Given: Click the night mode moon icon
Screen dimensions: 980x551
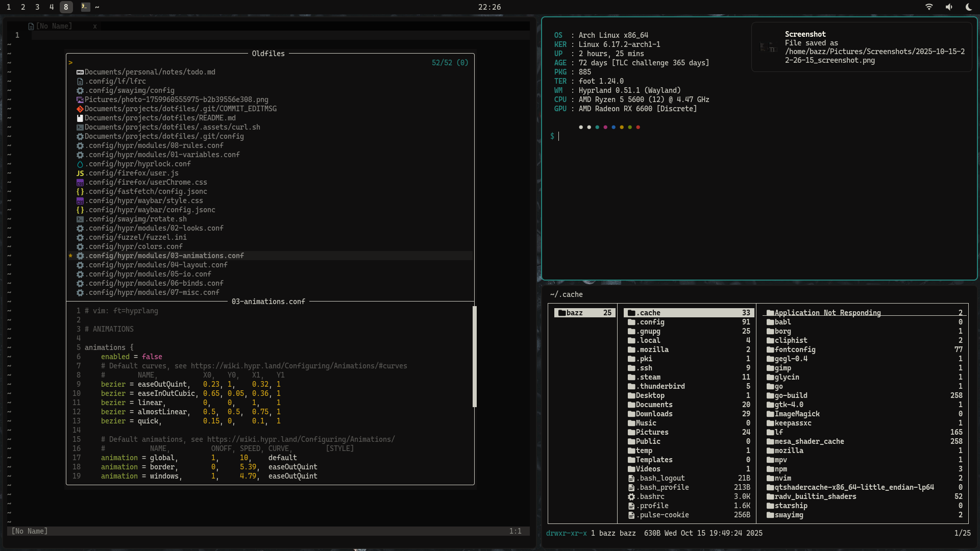Looking at the screenshot, I should click(969, 7).
